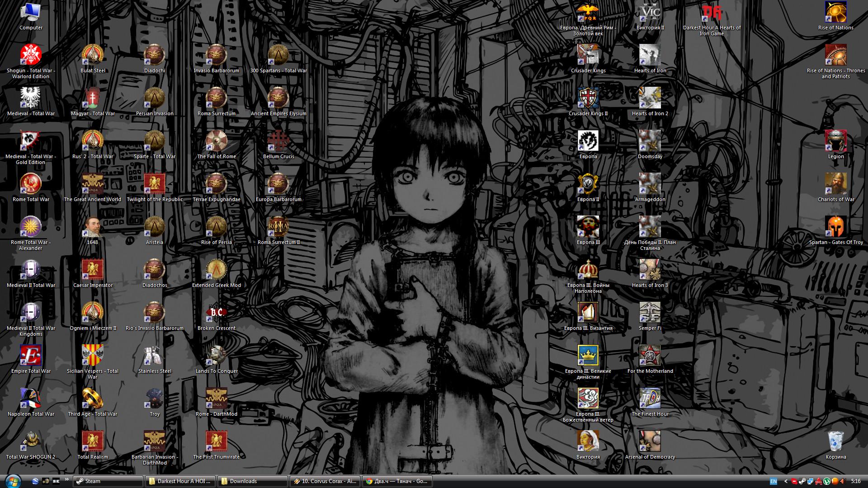
Task: Select Европа III. Византия shortcut
Action: (x=588, y=316)
